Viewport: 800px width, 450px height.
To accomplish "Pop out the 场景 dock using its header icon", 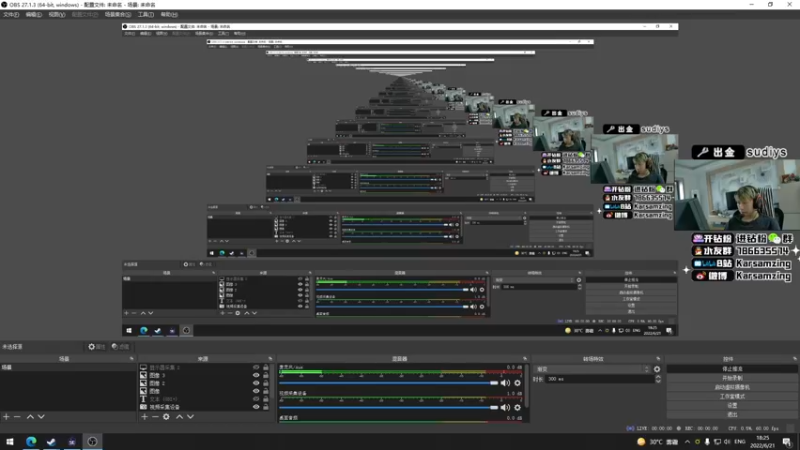I will (132, 359).
